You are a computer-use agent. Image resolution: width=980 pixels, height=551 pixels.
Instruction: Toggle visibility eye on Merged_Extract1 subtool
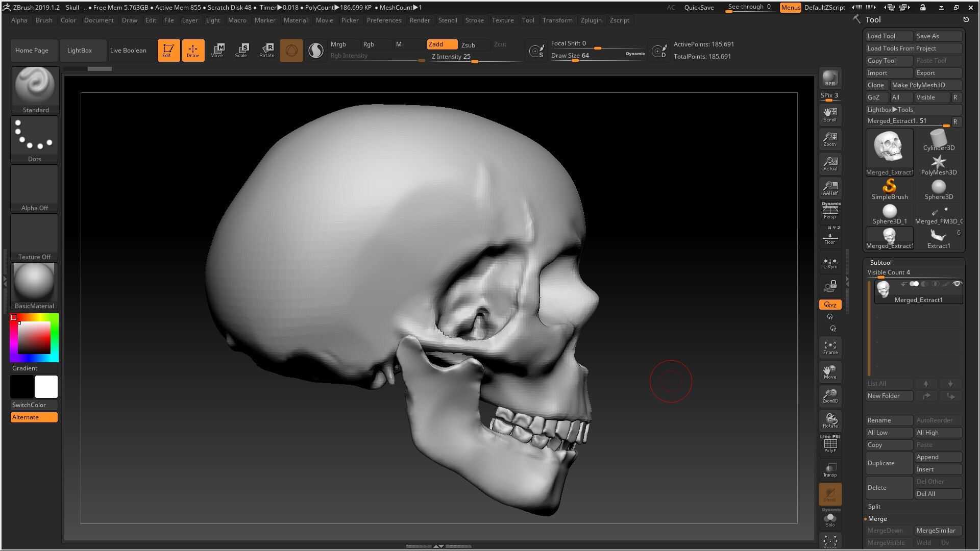point(958,284)
